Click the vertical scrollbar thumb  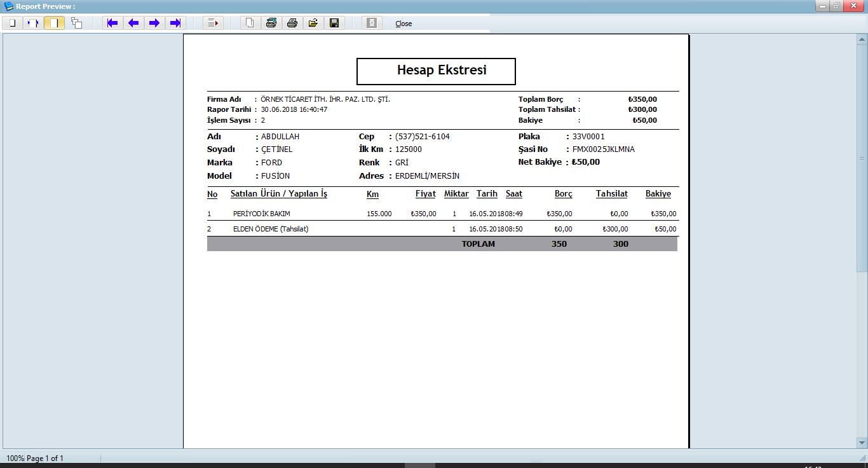[x=862, y=158]
